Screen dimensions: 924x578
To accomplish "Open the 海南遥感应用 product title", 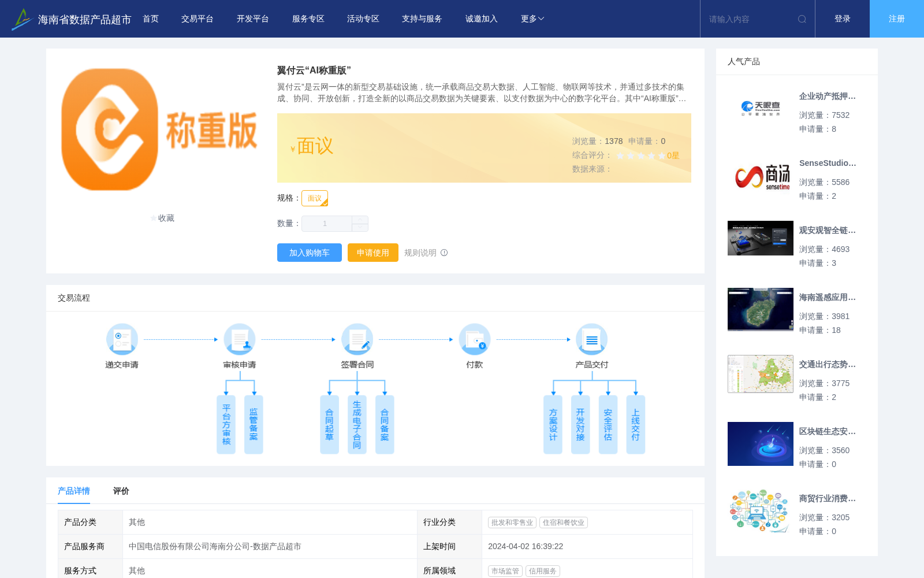I will click(x=828, y=297).
